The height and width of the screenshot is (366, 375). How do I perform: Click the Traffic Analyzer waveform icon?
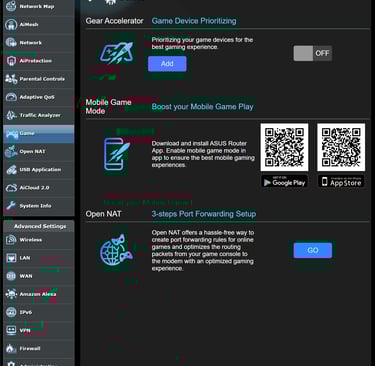11,115
